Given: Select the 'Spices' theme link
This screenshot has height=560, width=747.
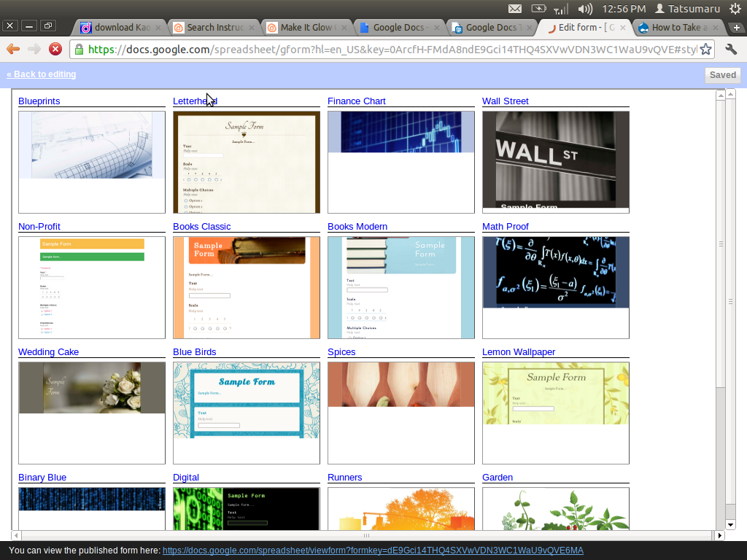Looking at the screenshot, I should [x=342, y=351].
